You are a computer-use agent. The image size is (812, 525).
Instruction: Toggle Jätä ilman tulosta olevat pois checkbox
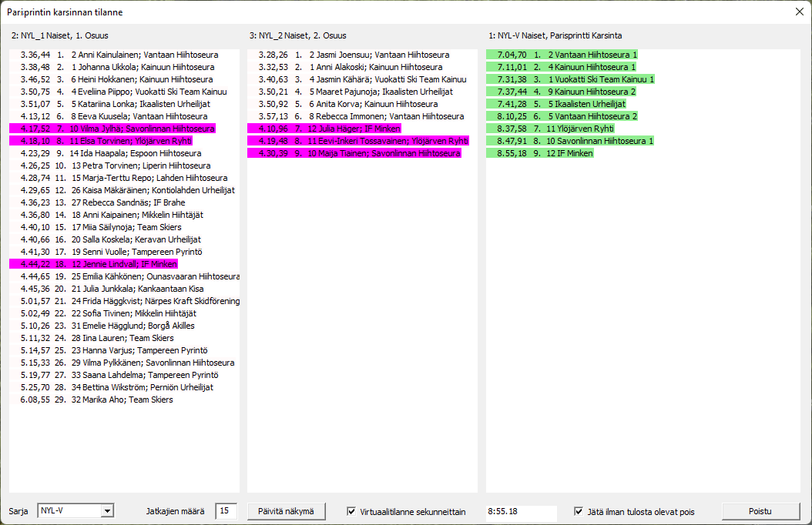(x=579, y=511)
